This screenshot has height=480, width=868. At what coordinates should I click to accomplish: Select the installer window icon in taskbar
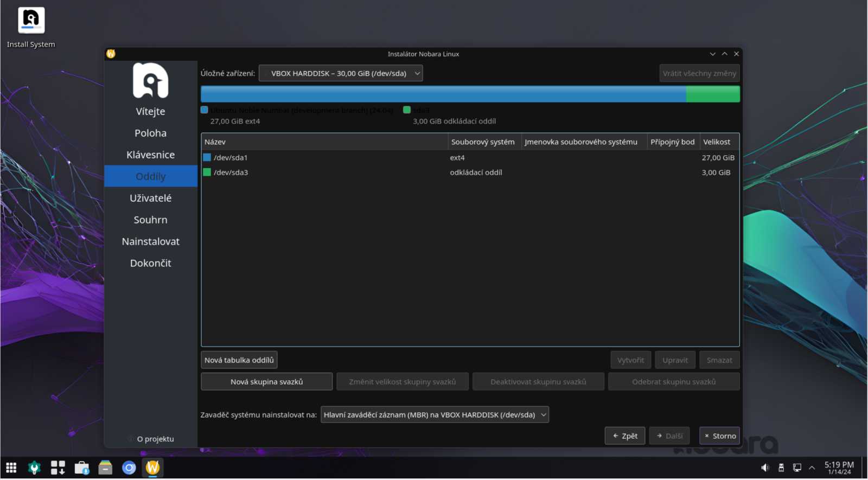[153, 468]
